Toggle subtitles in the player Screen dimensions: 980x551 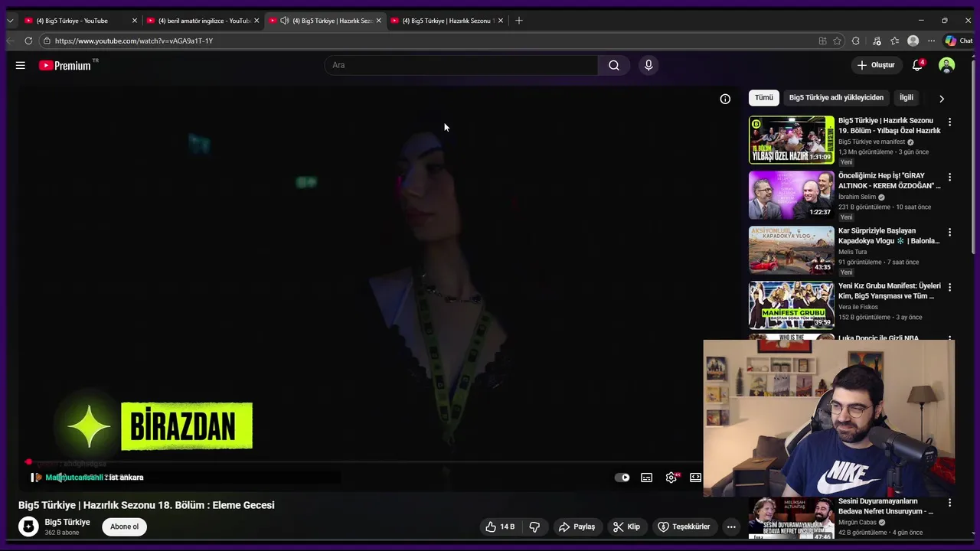point(647,478)
